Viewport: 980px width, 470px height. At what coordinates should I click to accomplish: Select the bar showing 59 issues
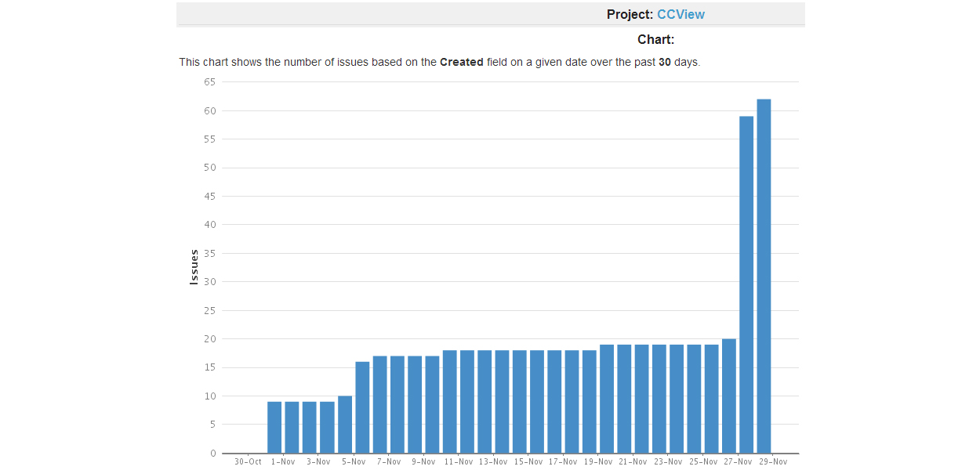pos(746,284)
